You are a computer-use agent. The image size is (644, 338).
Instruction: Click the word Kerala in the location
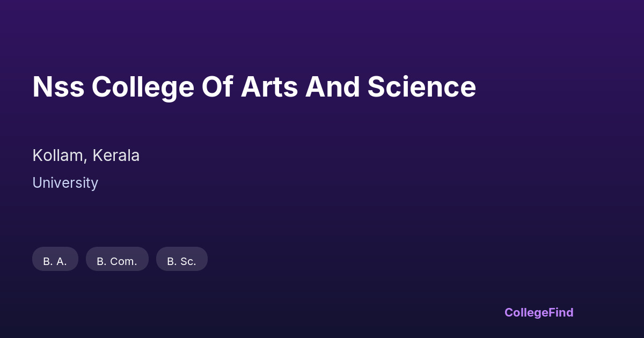click(116, 156)
